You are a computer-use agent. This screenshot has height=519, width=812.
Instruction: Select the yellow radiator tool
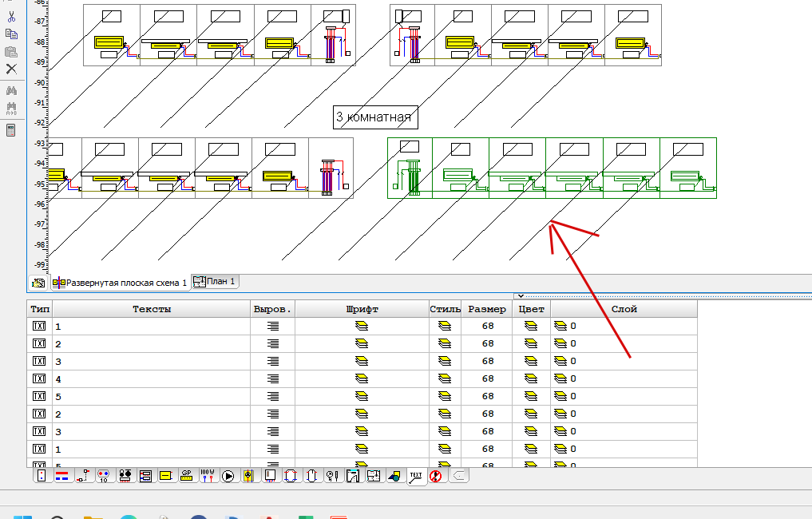[x=166, y=476]
